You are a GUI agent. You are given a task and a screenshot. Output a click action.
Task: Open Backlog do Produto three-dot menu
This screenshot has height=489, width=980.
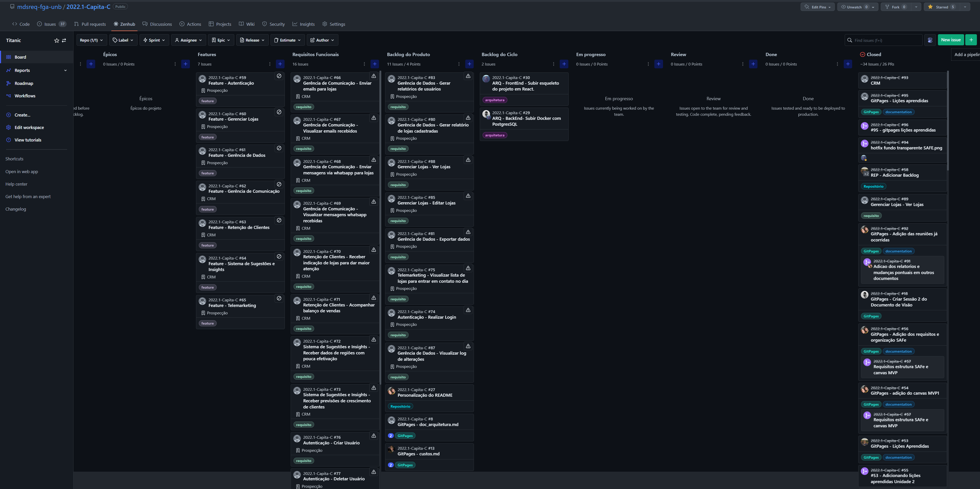[x=459, y=64]
